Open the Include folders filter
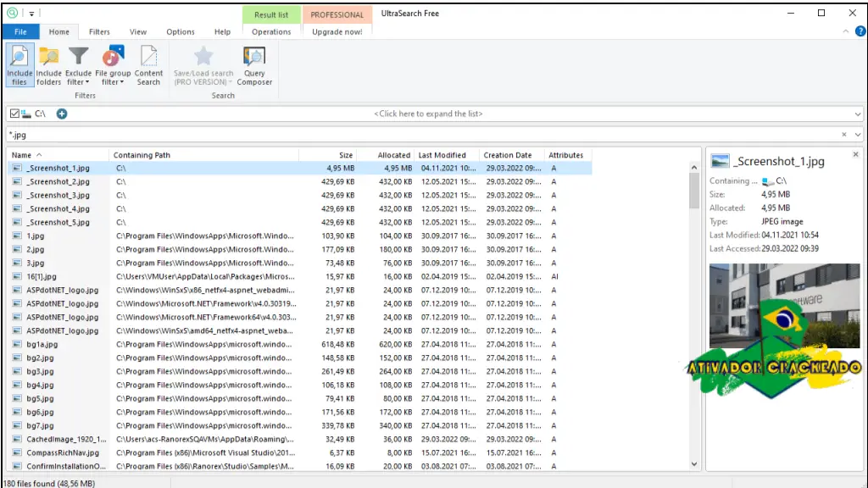The width and height of the screenshot is (868, 488). click(x=48, y=65)
